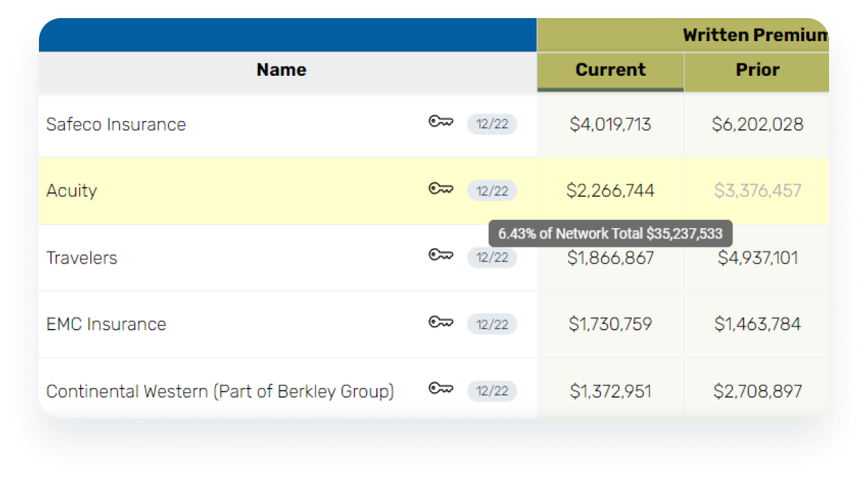868x479 pixels.
Task: Sort by the Name column header
Action: (281, 70)
